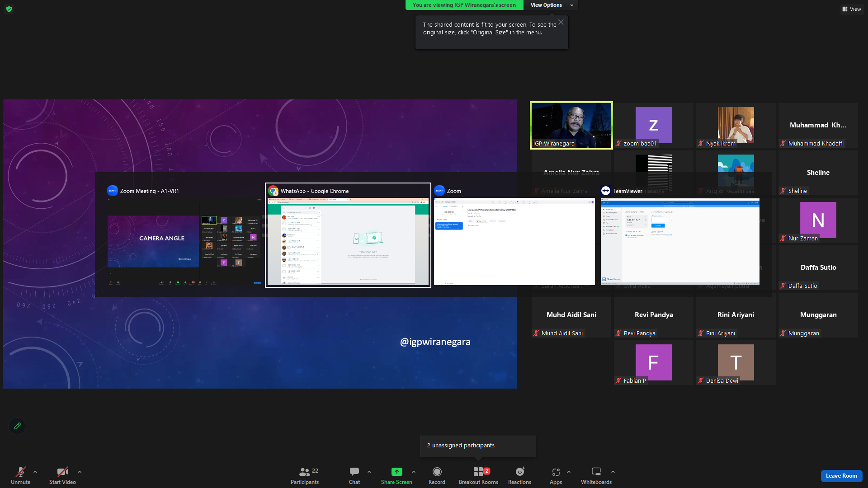Select Rini Ariyani's participant tile

pos(736,315)
